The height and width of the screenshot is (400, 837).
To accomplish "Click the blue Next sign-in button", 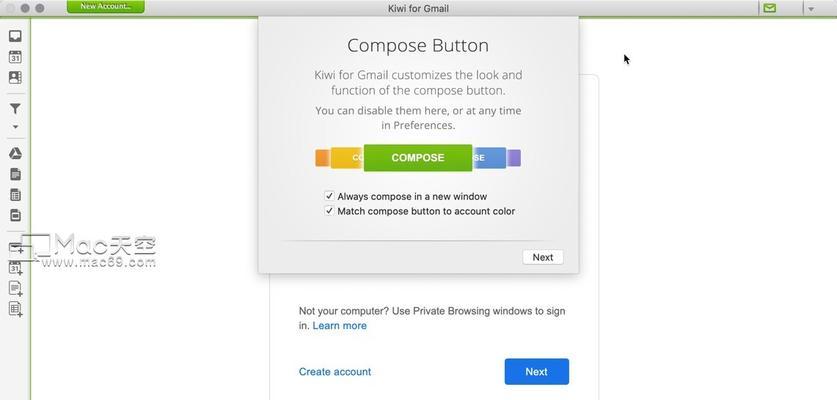I will (536, 372).
